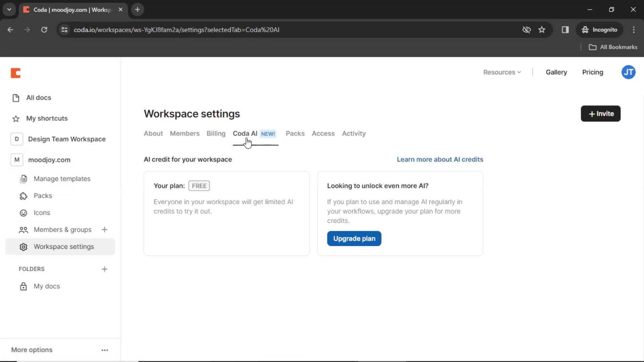Click the Incognito profile button
This screenshot has height=362, width=644.
pyautogui.click(x=600, y=29)
